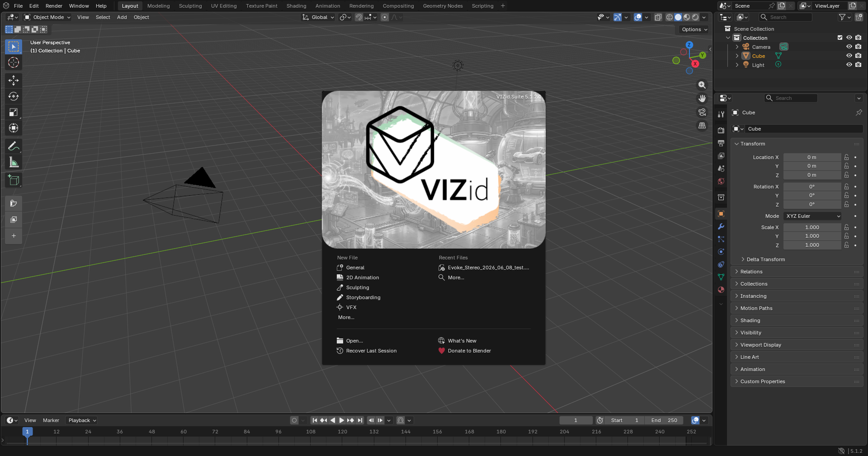
Task: Click the Select Box tool
Action: (14, 47)
